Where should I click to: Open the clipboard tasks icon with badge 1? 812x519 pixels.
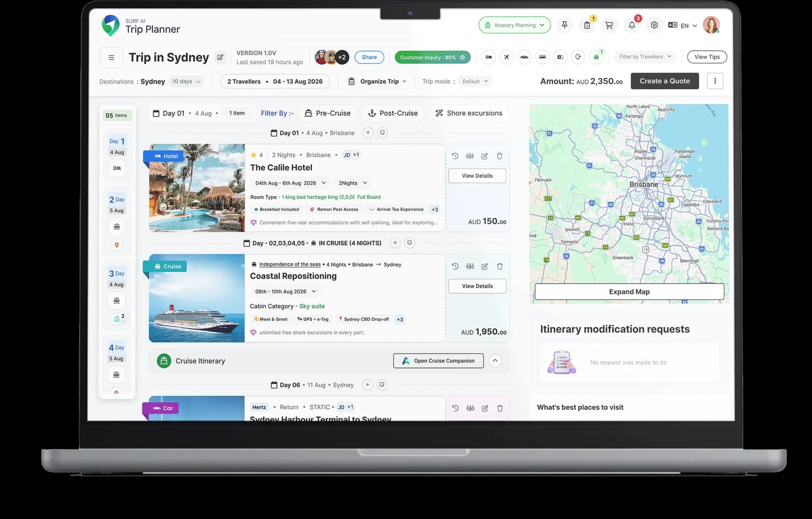587,25
